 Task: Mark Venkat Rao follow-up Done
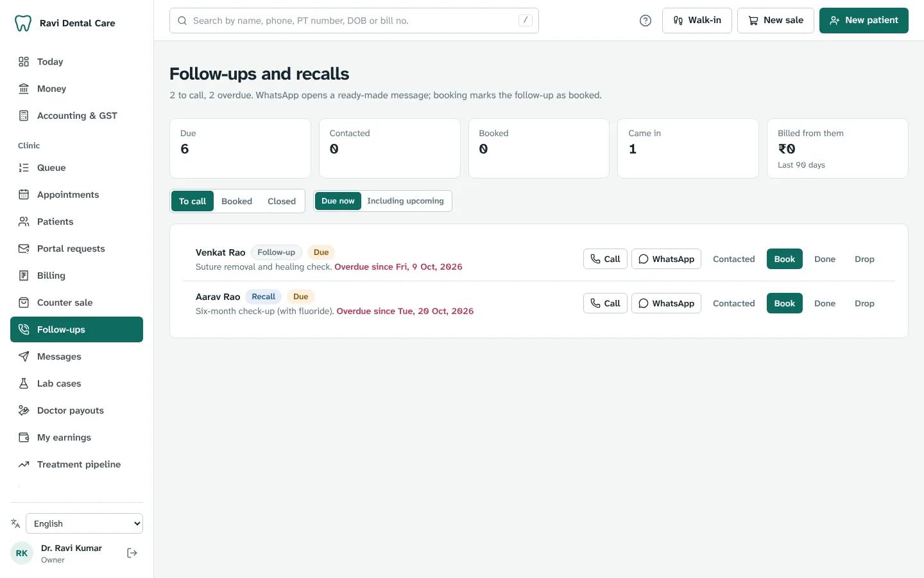pyautogui.click(x=825, y=259)
